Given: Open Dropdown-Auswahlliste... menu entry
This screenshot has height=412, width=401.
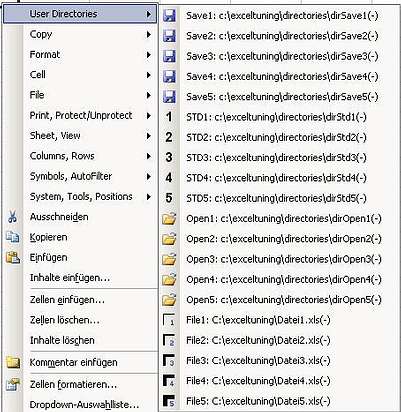Looking at the screenshot, I should (84, 405).
